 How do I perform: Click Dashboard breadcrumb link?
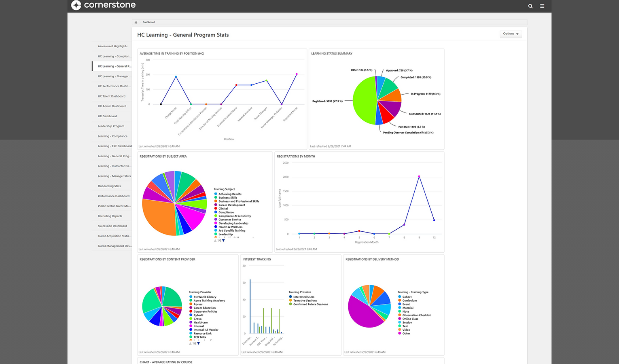tap(148, 22)
